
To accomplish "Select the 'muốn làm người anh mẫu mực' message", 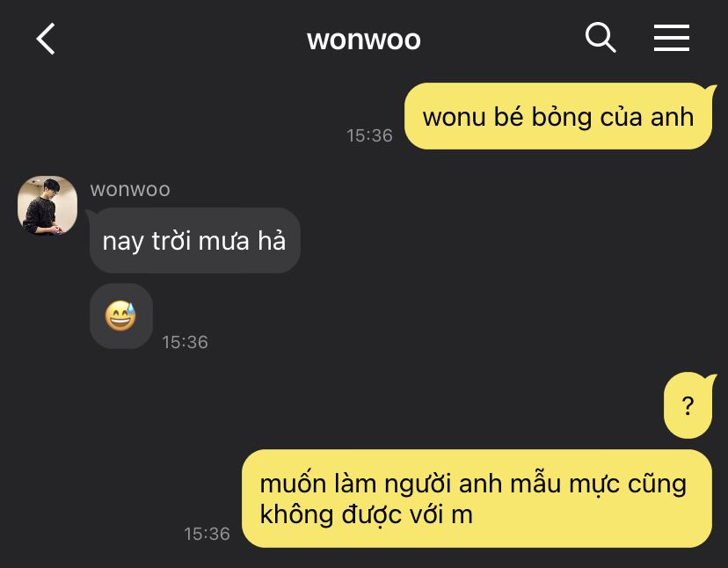I will coord(477,499).
